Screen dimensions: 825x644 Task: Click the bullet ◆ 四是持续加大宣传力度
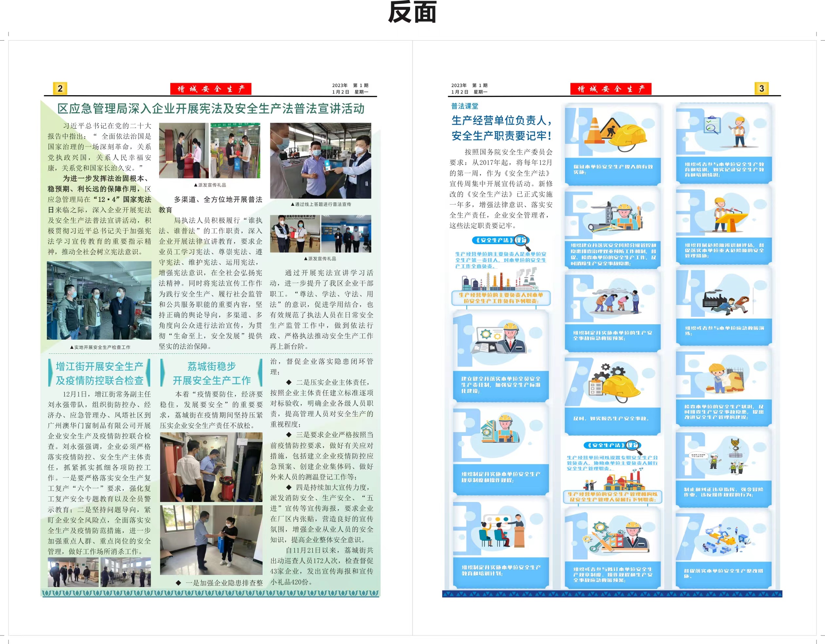pos(322,513)
